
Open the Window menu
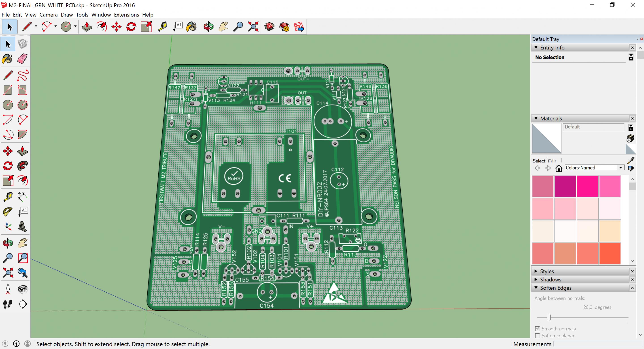coord(101,15)
